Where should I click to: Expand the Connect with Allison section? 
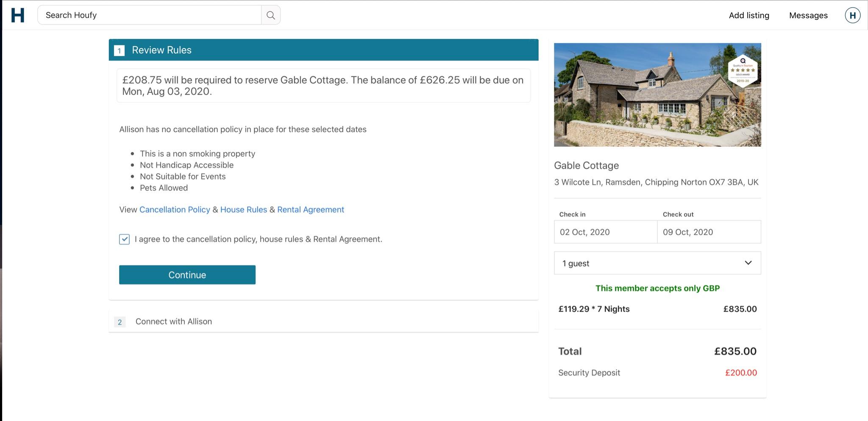pos(174,321)
